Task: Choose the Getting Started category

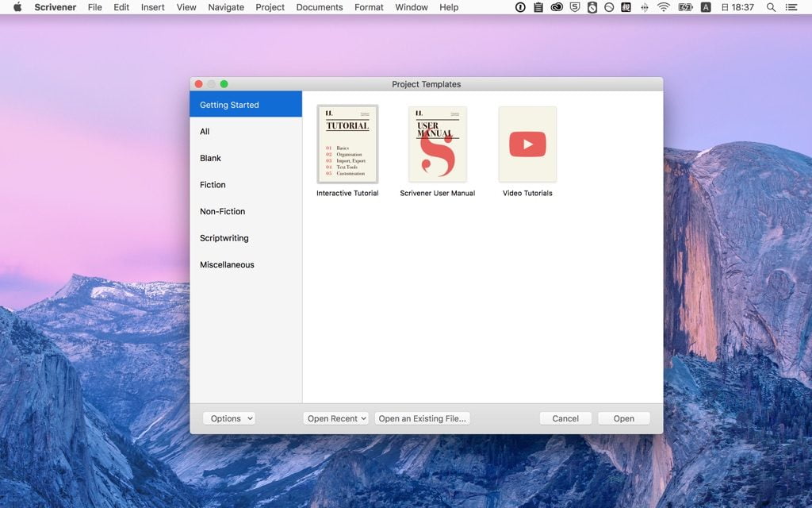Action: pos(246,104)
